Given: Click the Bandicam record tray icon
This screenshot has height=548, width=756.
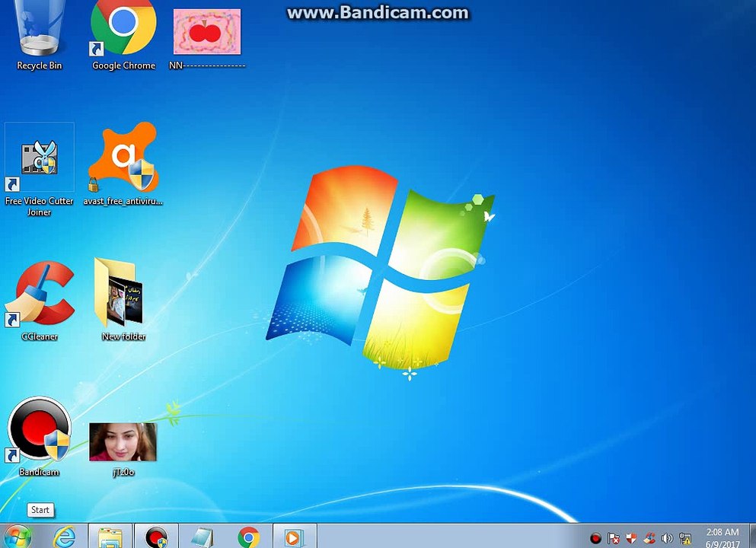Looking at the screenshot, I should 595,538.
